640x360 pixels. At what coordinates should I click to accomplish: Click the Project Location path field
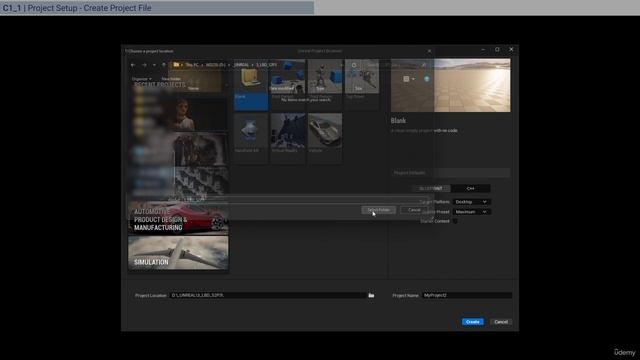(268, 295)
